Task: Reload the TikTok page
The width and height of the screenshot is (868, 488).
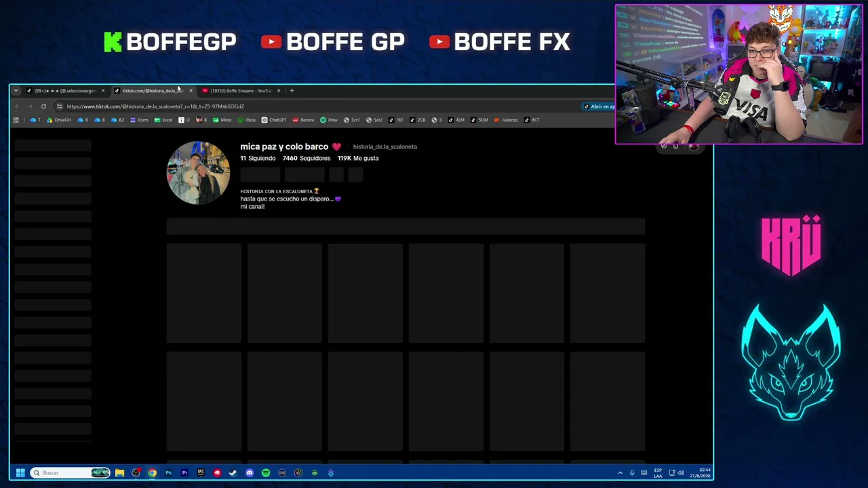Action: (43, 106)
